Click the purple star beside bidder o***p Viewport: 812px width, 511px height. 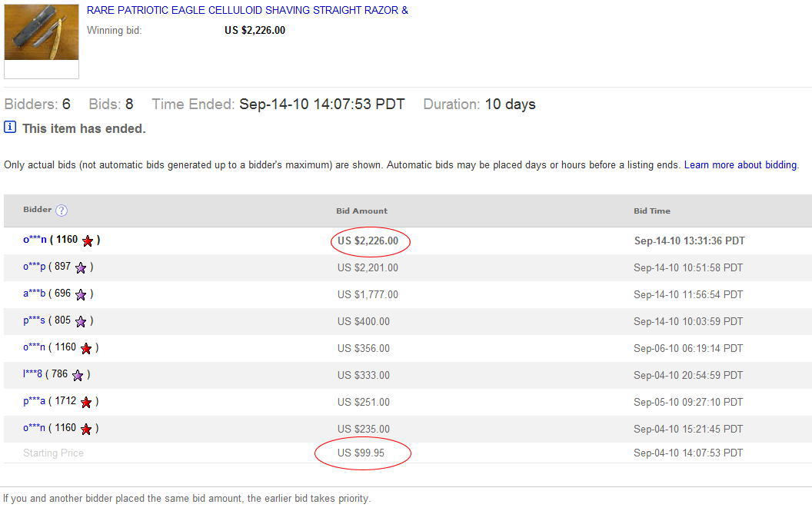tap(81, 267)
